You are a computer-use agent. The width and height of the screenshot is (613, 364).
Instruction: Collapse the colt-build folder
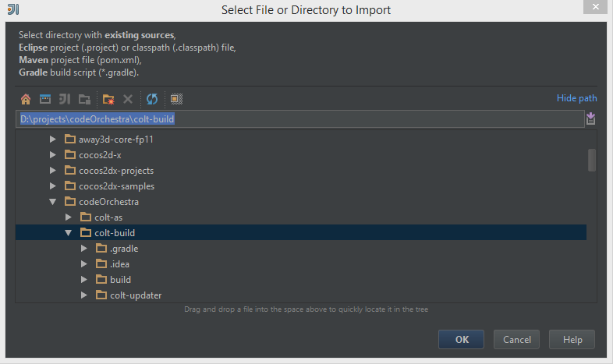tap(69, 233)
